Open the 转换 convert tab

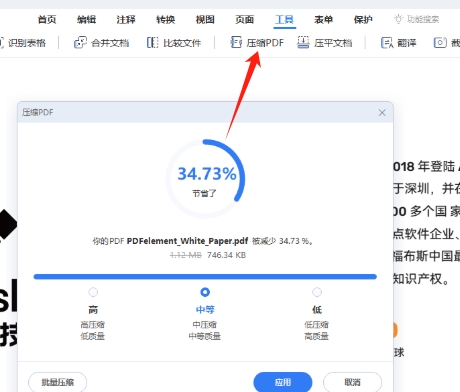click(165, 20)
